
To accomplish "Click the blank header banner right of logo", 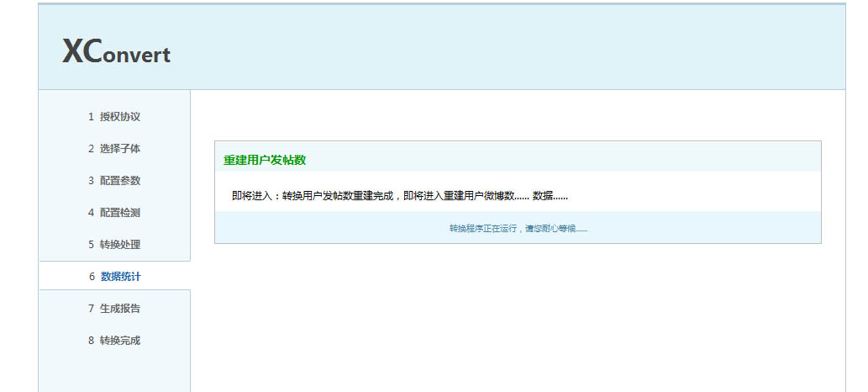I will [x=504, y=49].
